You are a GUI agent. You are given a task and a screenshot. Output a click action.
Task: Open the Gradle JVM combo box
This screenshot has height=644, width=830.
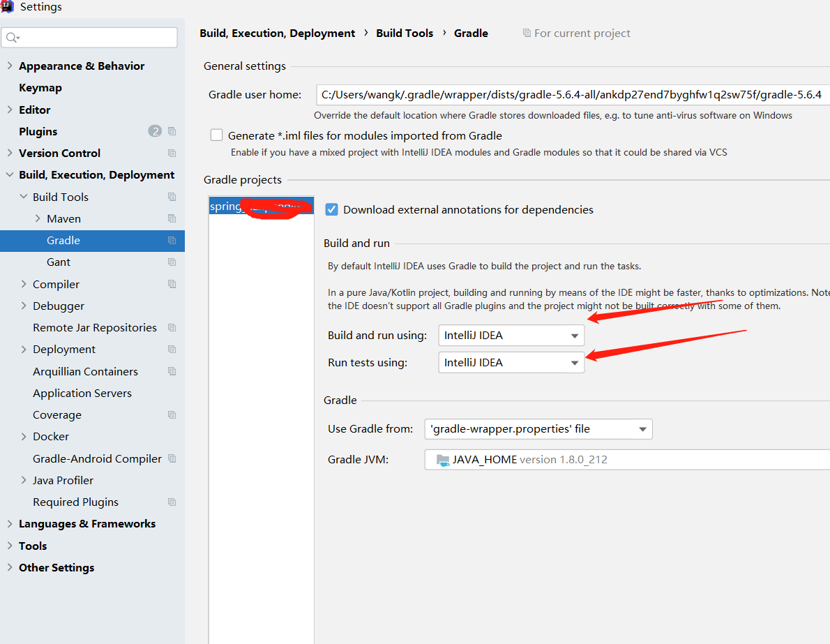[627, 460]
